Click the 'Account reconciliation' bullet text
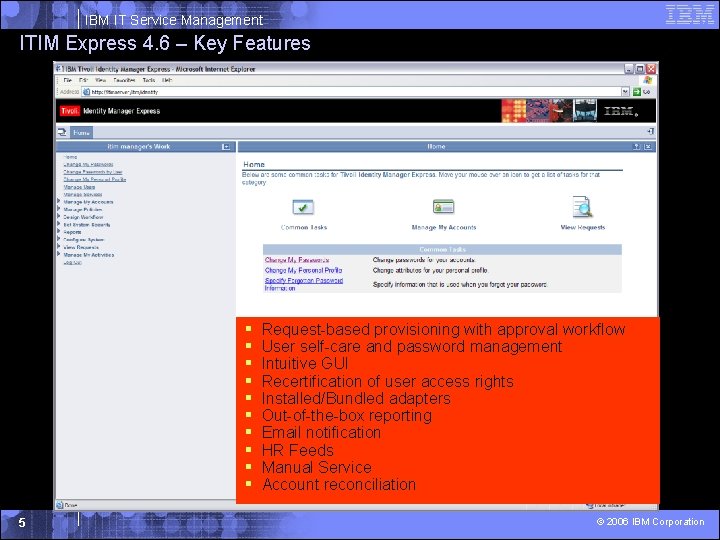The image size is (720, 540). coord(339,484)
